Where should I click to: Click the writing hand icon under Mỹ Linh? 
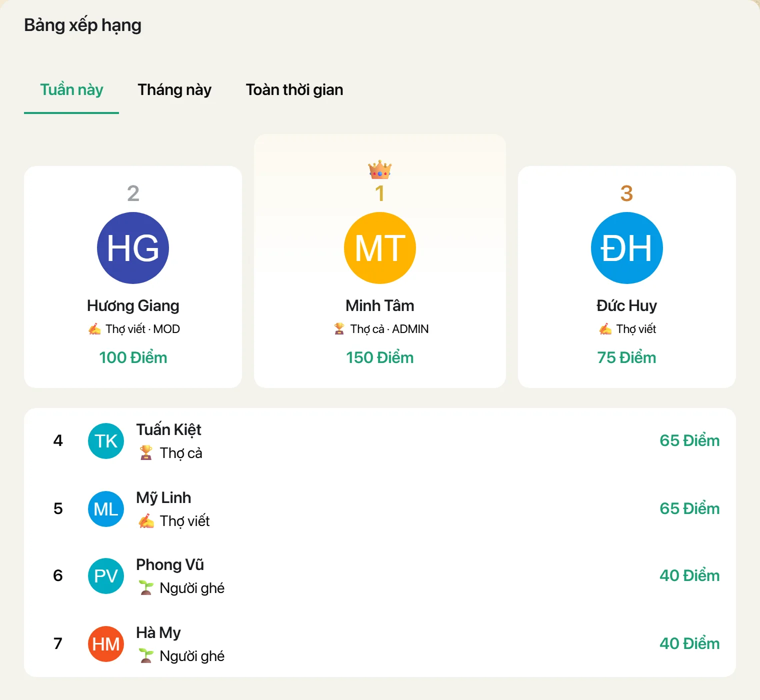pos(146,521)
